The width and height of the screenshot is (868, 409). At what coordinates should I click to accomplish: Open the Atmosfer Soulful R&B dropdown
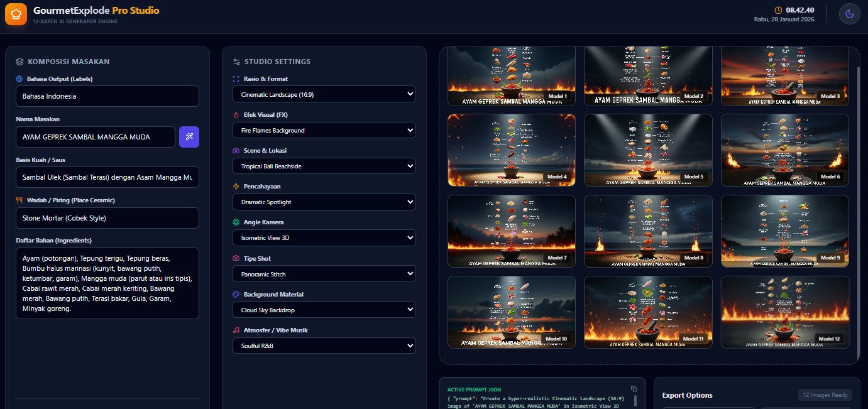click(324, 346)
